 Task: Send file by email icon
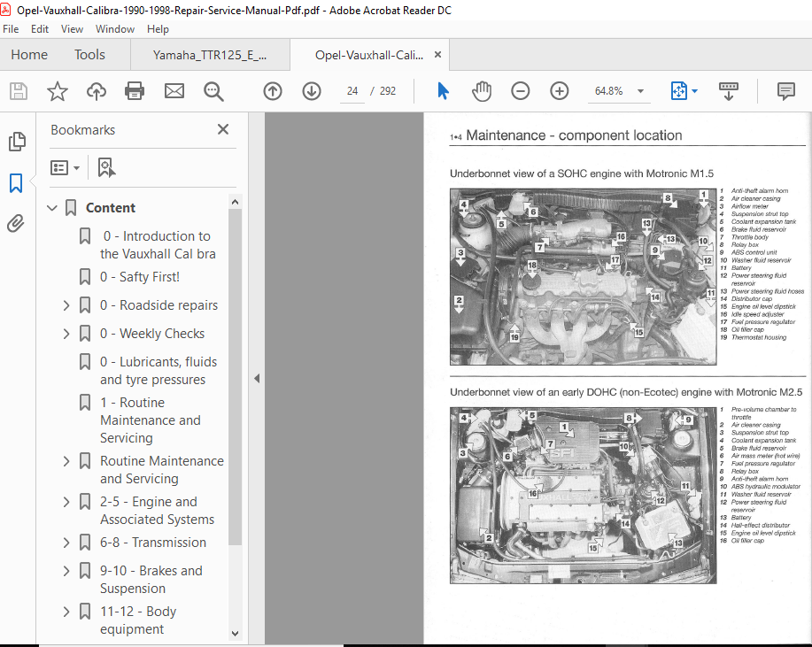point(174,91)
